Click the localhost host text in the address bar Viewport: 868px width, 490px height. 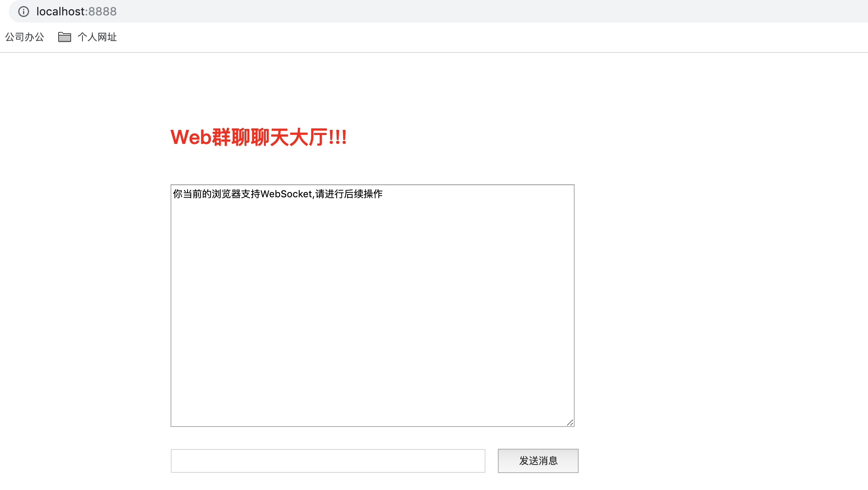[61, 11]
